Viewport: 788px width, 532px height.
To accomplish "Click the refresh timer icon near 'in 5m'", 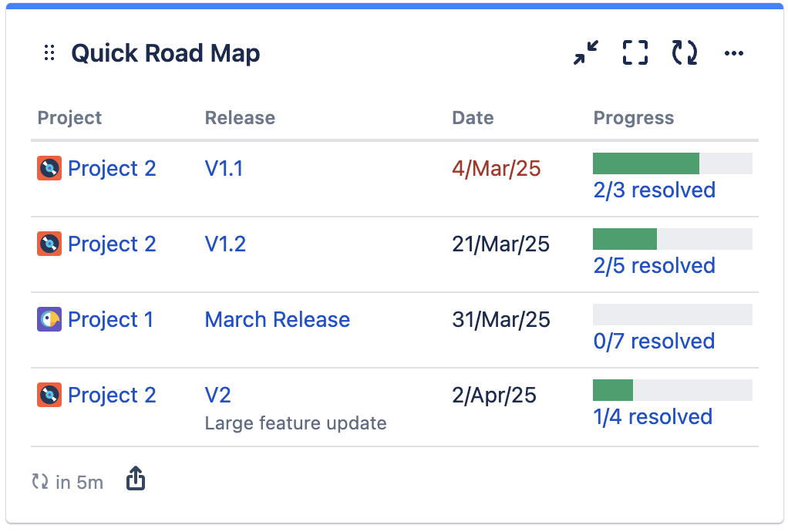I will pos(39,481).
